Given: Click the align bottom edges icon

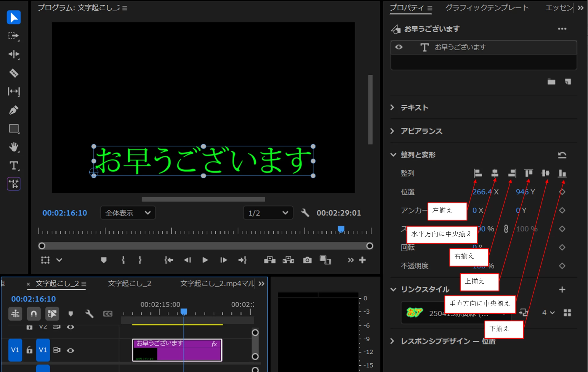Looking at the screenshot, I should pyautogui.click(x=562, y=173).
